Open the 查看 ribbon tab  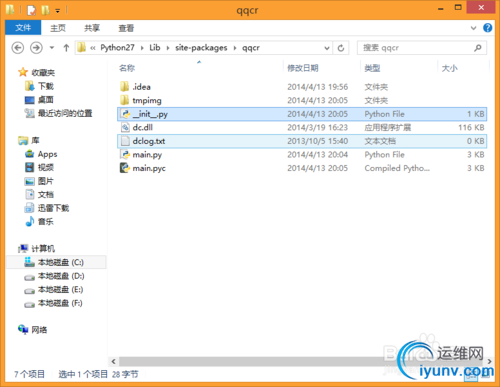tap(126, 28)
